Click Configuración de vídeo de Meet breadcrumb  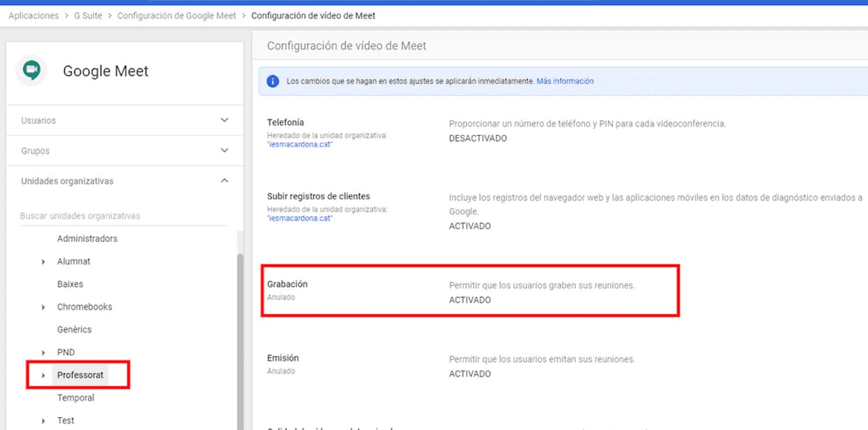[313, 15]
